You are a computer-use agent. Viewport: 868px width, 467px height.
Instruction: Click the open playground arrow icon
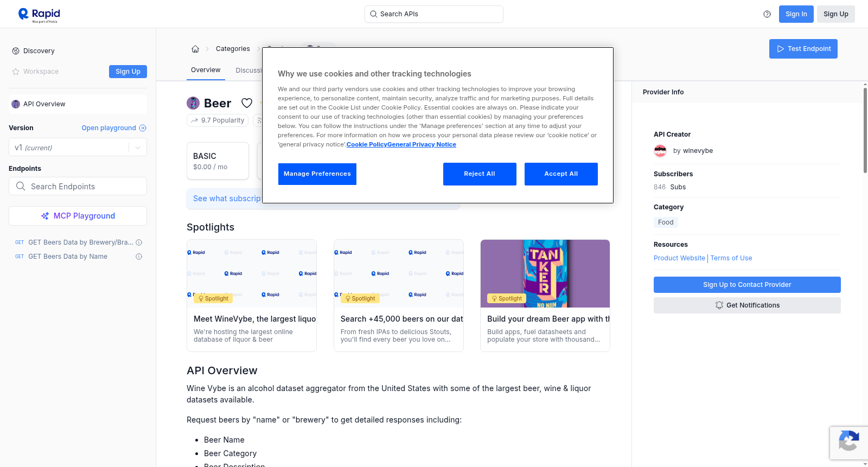(x=143, y=128)
